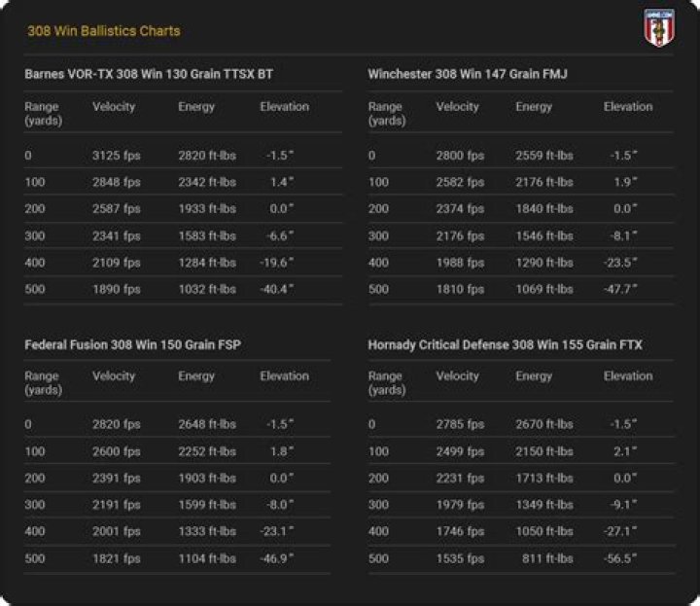Click the '2587 fps' velocity cell
Viewport: 700px width, 606px height.
tap(117, 209)
